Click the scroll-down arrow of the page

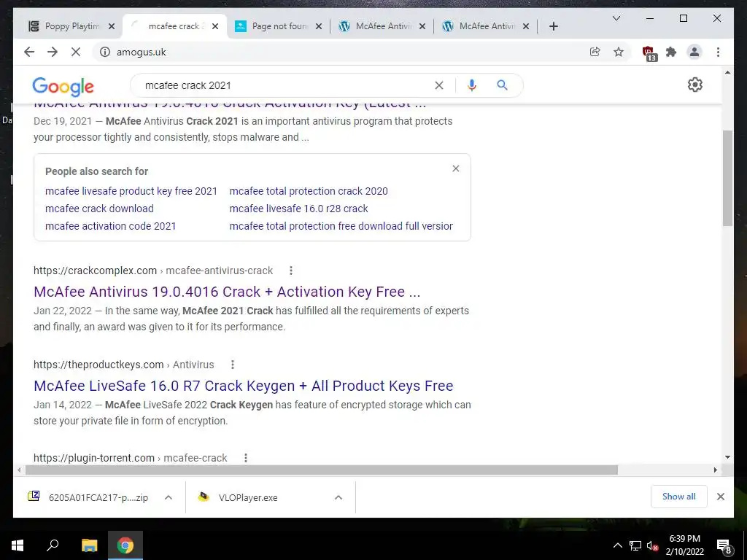pyautogui.click(x=727, y=458)
